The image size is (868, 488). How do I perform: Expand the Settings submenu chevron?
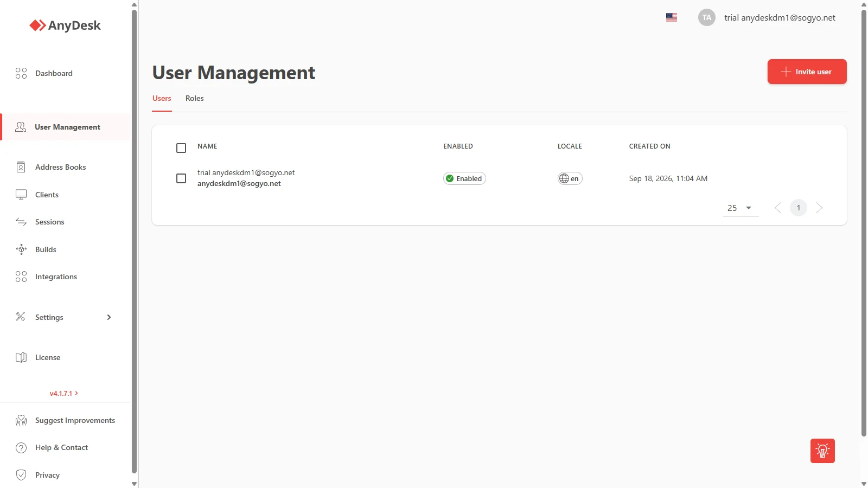(109, 317)
